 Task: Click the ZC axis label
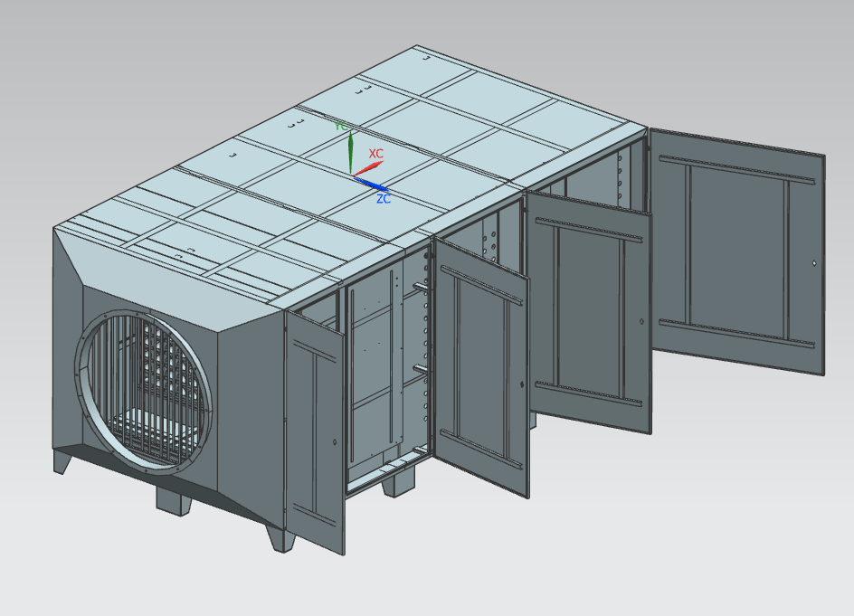coord(384,199)
